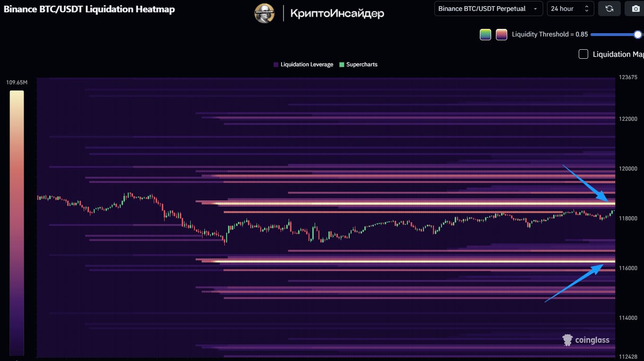The image size is (644, 361).
Task: Open the 24 hour time range selector
Action: (x=570, y=9)
